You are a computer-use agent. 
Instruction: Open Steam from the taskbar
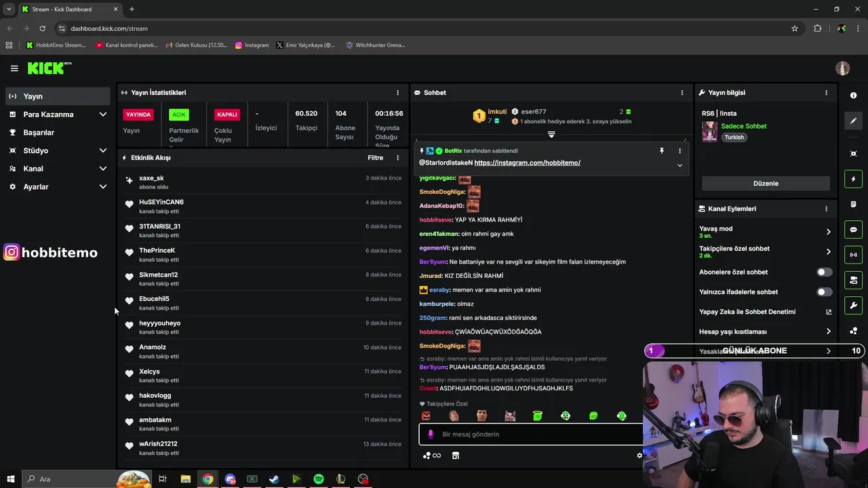(274, 479)
